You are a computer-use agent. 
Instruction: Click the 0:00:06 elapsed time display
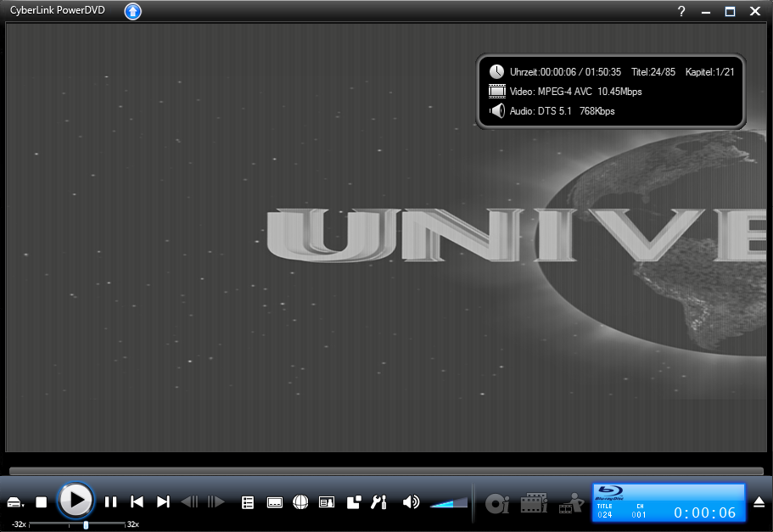pyautogui.click(x=704, y=512)
